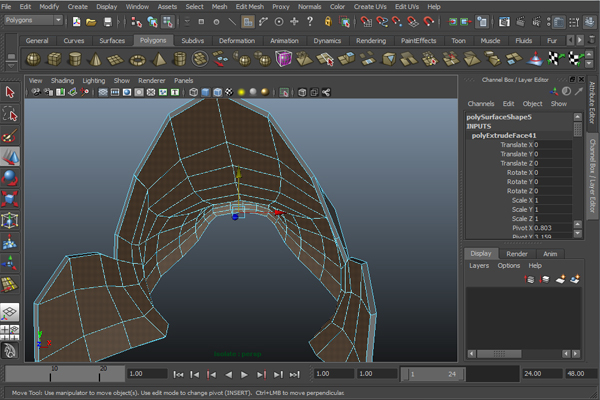Open the Render layer tab
The height and width of the screenshot is (400, 600).
click(x=517, y=254)
